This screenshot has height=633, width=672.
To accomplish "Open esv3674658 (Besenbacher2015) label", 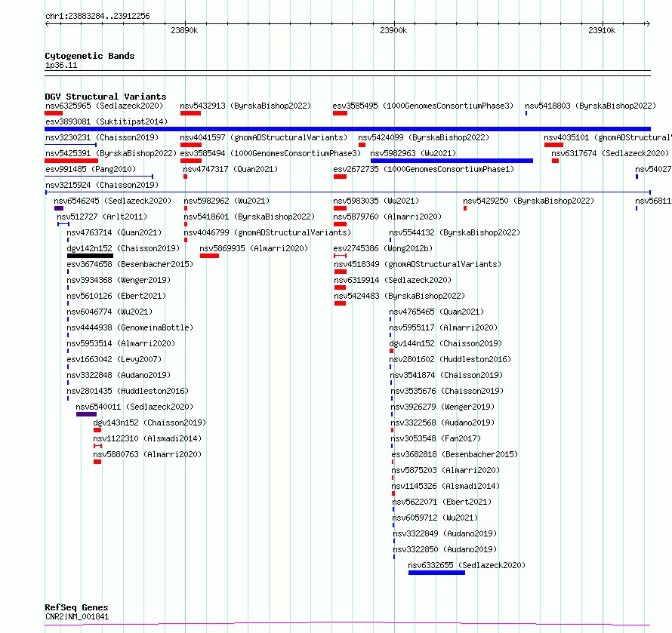I will click(131, 264).
